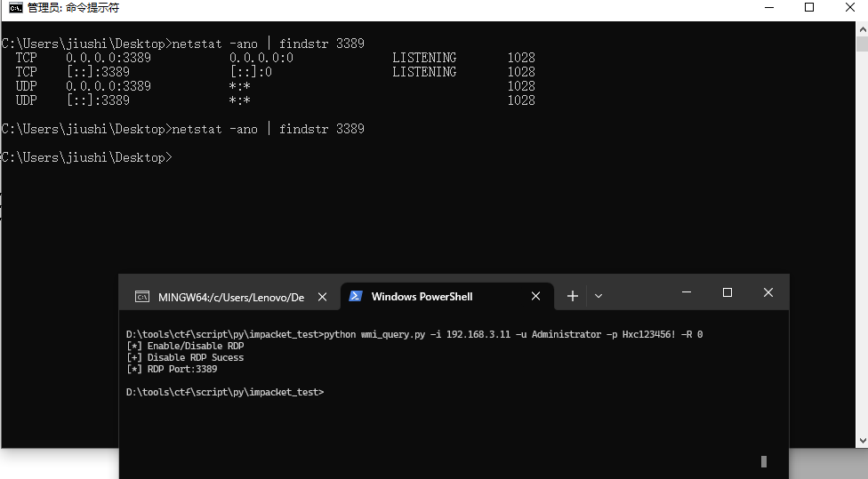Image resolution: width=868 pixels, height=479 pixels.
Task: Close the MINGW64 tab
Action: click(322, 297)
